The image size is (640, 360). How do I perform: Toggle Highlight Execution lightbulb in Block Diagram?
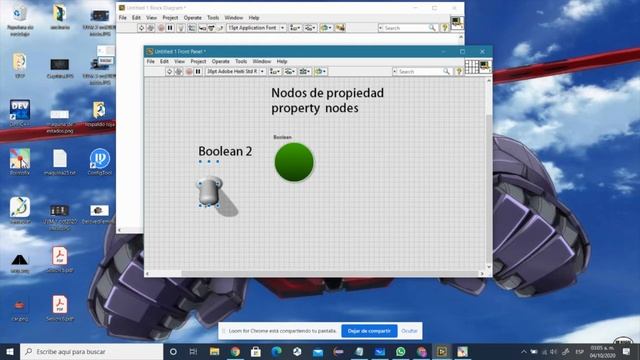[x=181, y=28]
